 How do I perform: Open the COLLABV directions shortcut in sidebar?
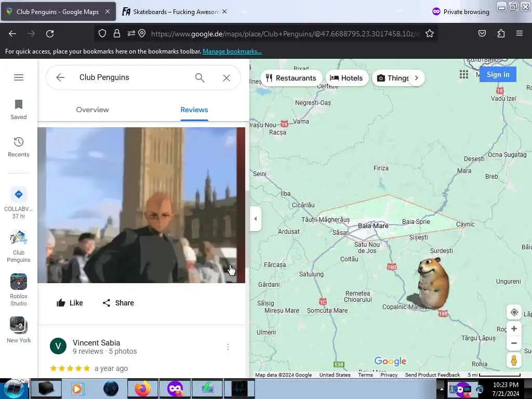(19, 203)
